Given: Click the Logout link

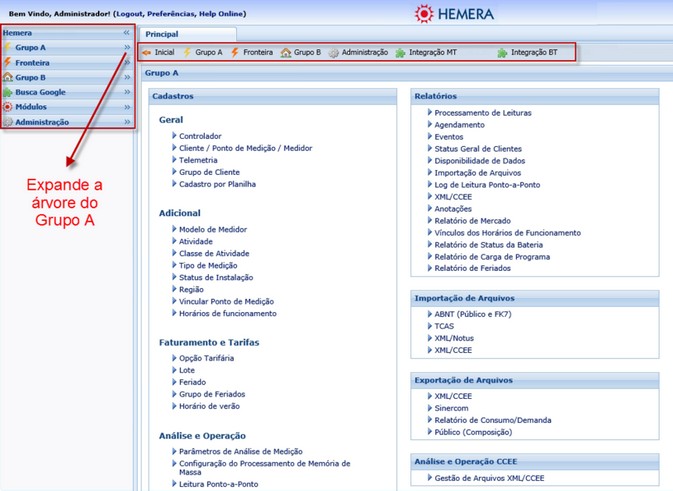Looking at the screenshot, I should pyautogui.click(x=141, y=14).
